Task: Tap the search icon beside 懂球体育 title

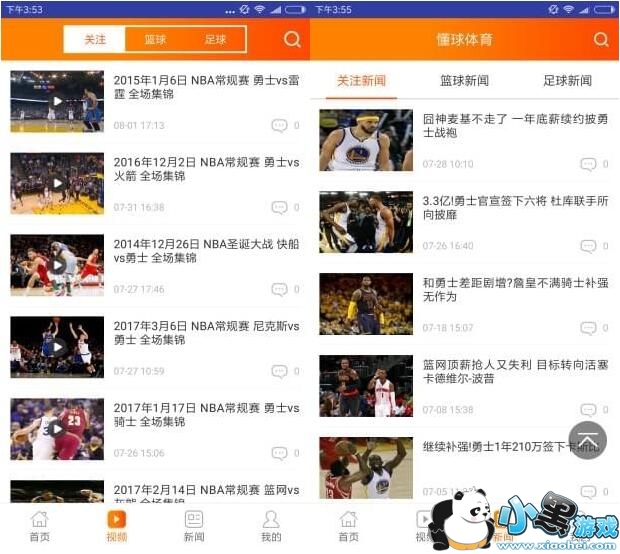Action: point(601,39)
